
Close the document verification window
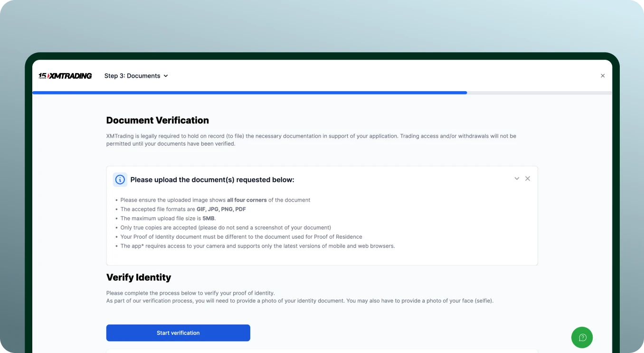(x=603, y=75)
